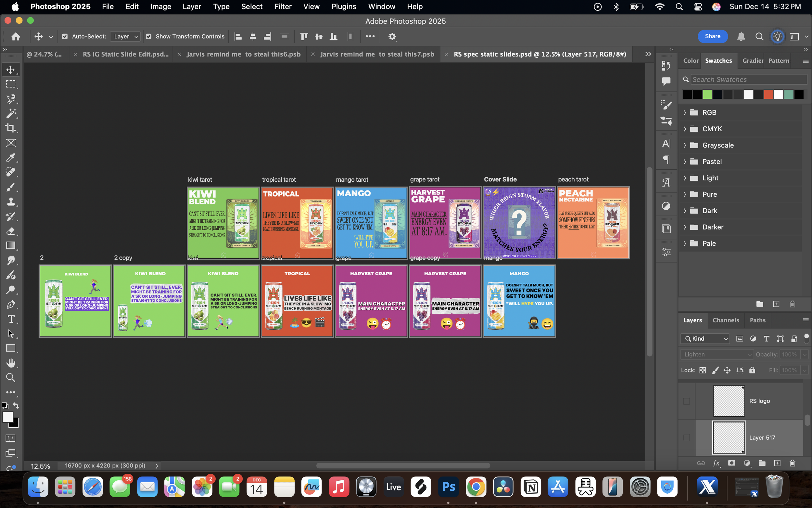Open the Auto-Select Layer dropdown
This screenshot has height=508, width=812.
(x=126, y=37)
